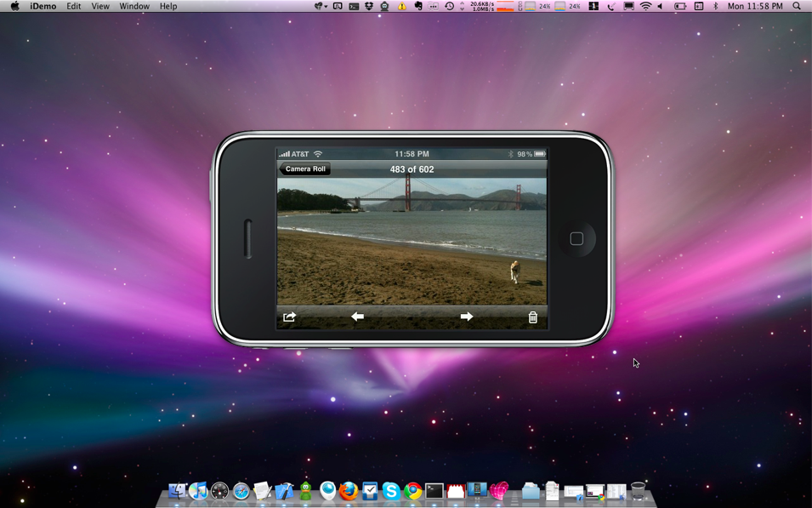812x508 pixels.
Task: Tap the iPhone battery indicator showing 98%
Action: coord(540,154)
